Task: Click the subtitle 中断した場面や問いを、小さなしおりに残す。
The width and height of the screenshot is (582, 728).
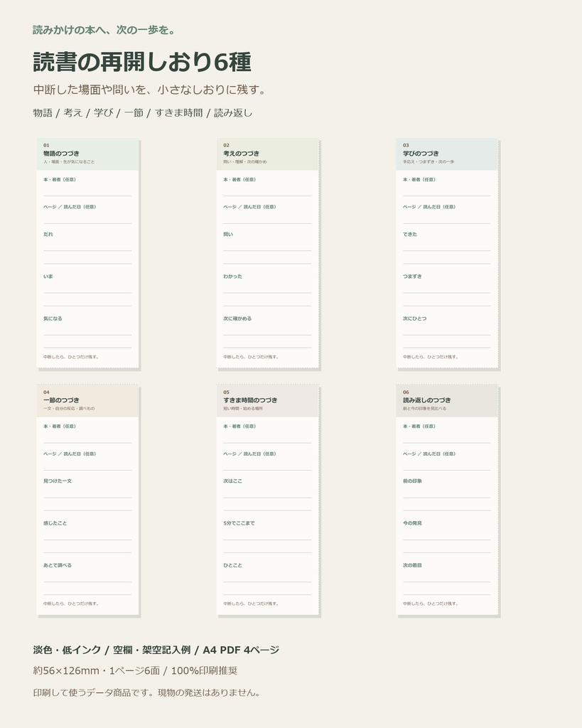Action: click(151, 90)
